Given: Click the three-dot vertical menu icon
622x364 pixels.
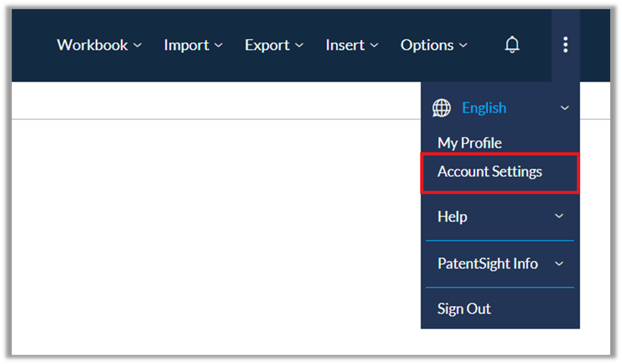Looking at the screenshot, I should [x=565, y=45].
